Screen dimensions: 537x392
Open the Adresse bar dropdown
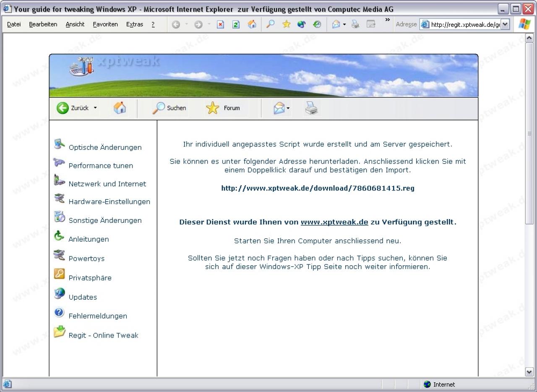click(505, 24)
